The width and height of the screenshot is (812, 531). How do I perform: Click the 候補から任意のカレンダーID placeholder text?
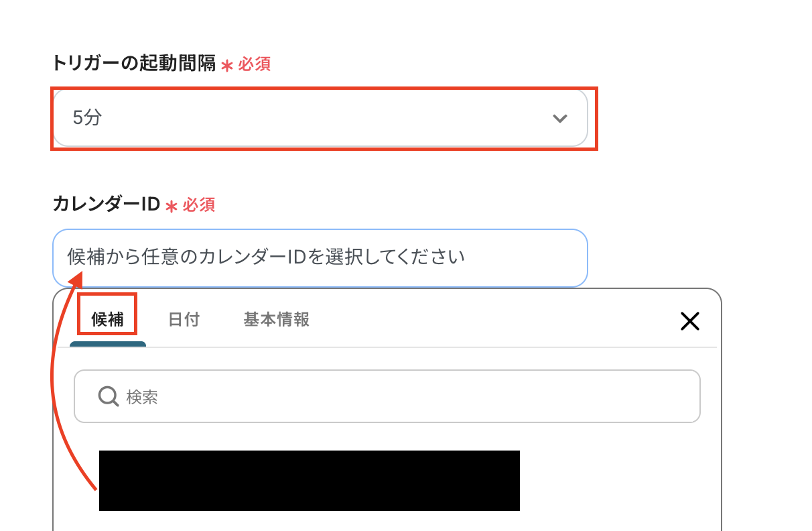[x=266, y=257]
